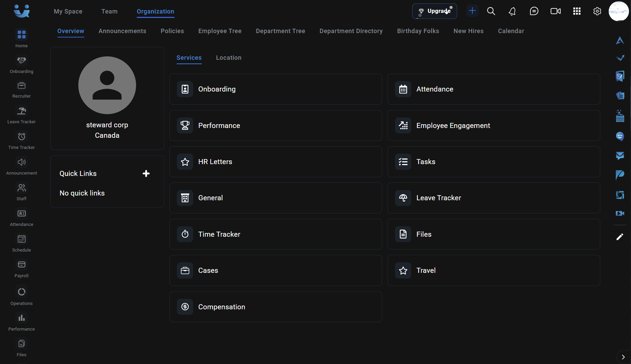Switch to the My Space menu

tap(68, 11)
